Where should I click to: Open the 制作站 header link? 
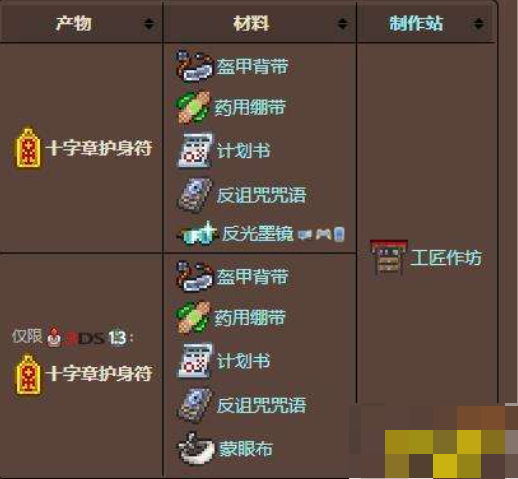point(416,24)
